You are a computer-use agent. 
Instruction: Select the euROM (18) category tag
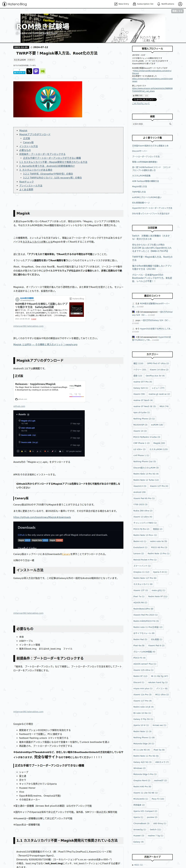pyautogui.click(x=157, y=425)
